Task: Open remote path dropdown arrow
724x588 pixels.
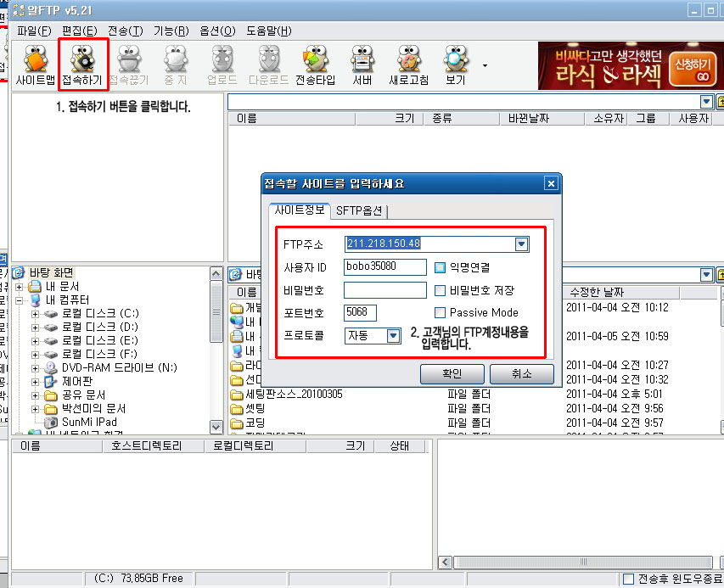Action: pos(706,102)
